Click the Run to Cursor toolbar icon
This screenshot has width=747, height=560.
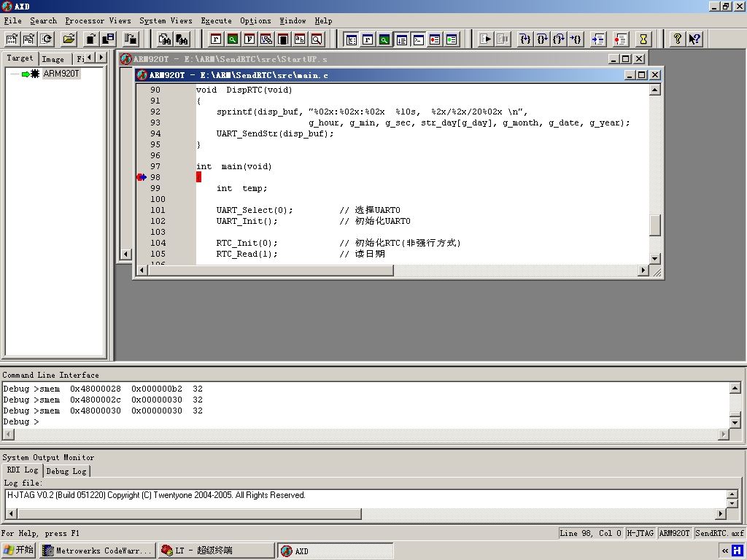click(576, 39)
